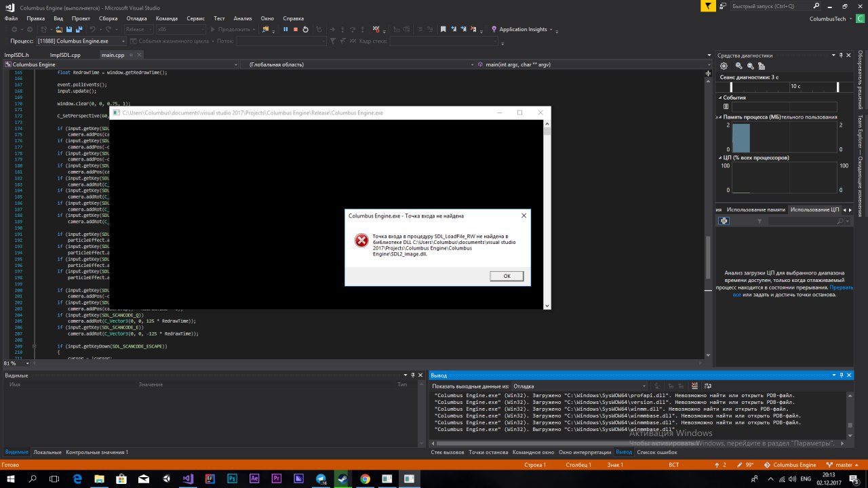Click the Zoom In icon in diagnostics
Viewport: 868px width, 488px height.
(x=737, y=66)
